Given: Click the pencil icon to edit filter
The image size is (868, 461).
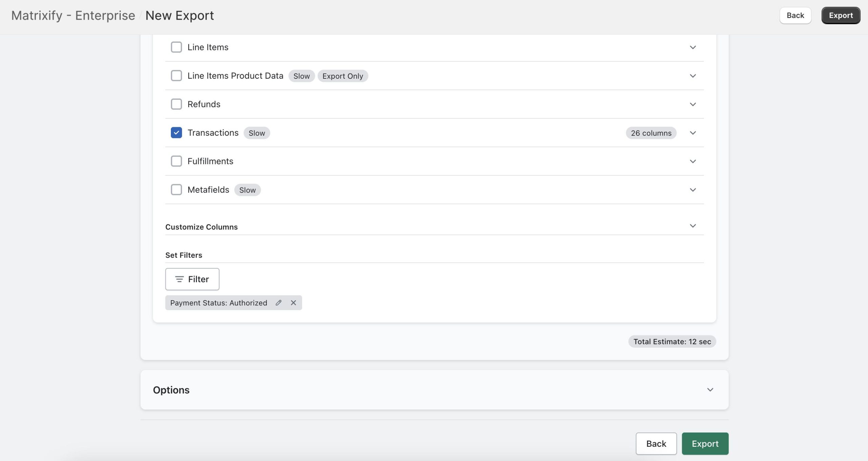Looking at the screenshot, I should [279, 303].
